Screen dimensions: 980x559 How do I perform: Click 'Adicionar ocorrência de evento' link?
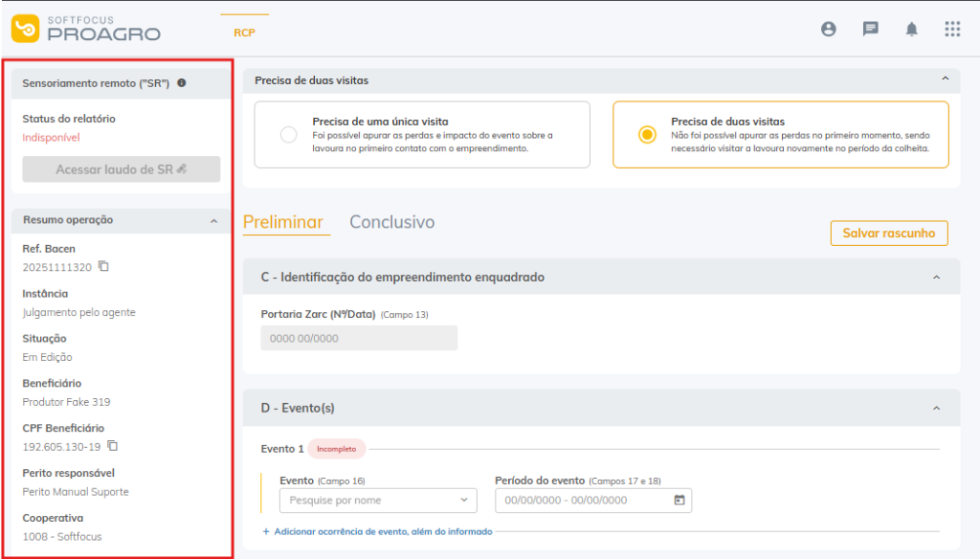click(377, 531)
